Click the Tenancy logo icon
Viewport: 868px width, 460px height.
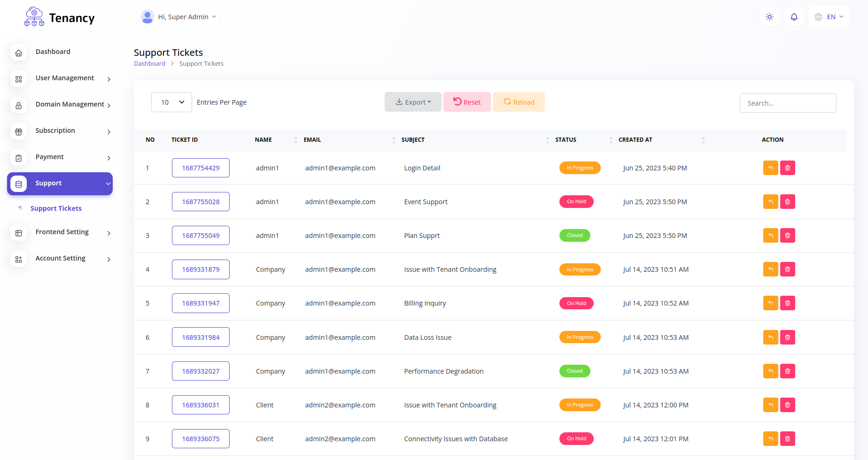coord(34,17)
